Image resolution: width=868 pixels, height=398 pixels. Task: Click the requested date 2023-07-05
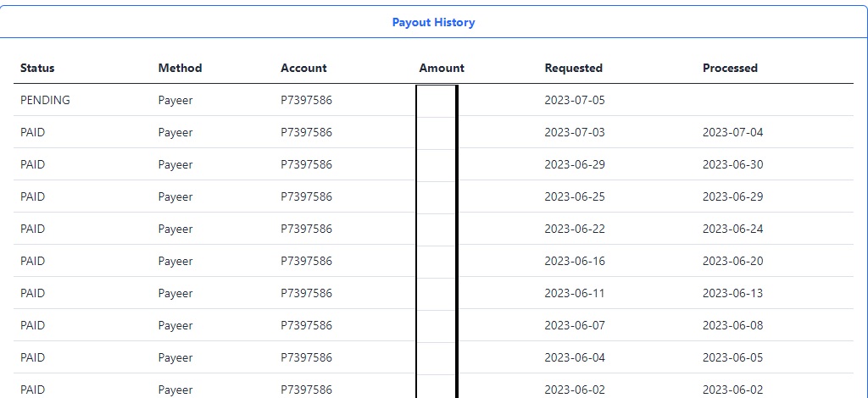tap(575, 100)
